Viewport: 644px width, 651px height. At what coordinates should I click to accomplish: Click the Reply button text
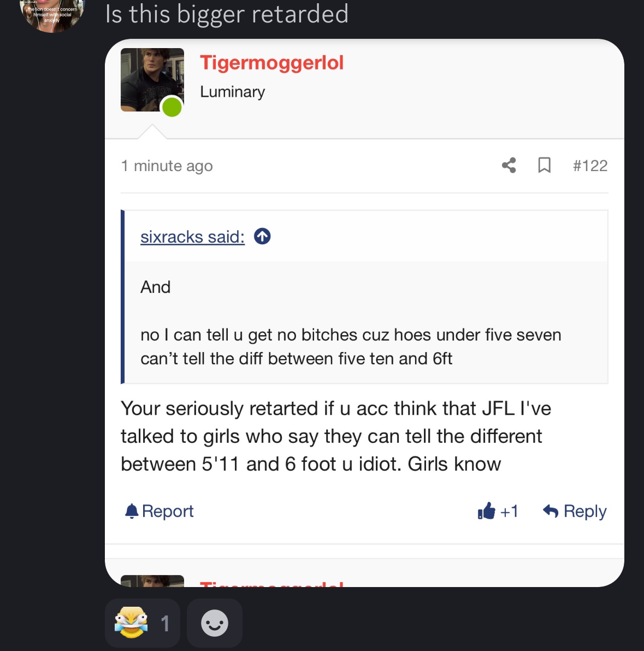[585, 512]
